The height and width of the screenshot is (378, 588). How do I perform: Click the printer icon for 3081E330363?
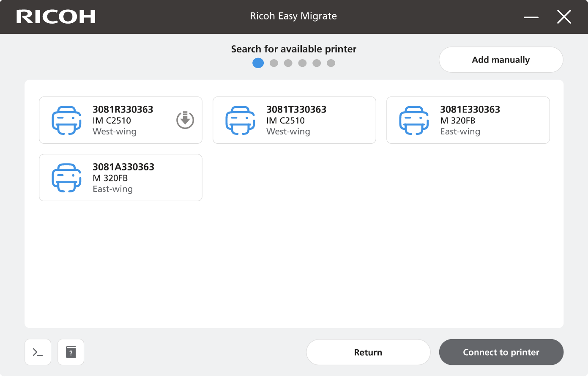(x=414, y=121)
